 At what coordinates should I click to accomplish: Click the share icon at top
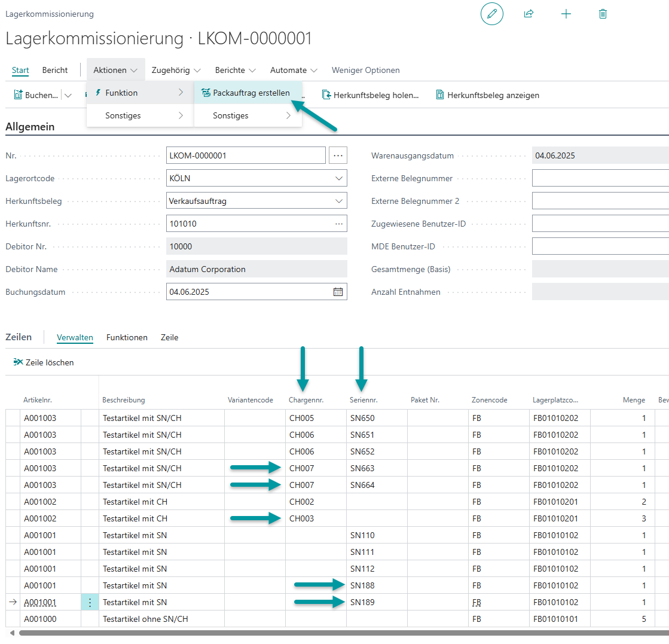point(529,14)
